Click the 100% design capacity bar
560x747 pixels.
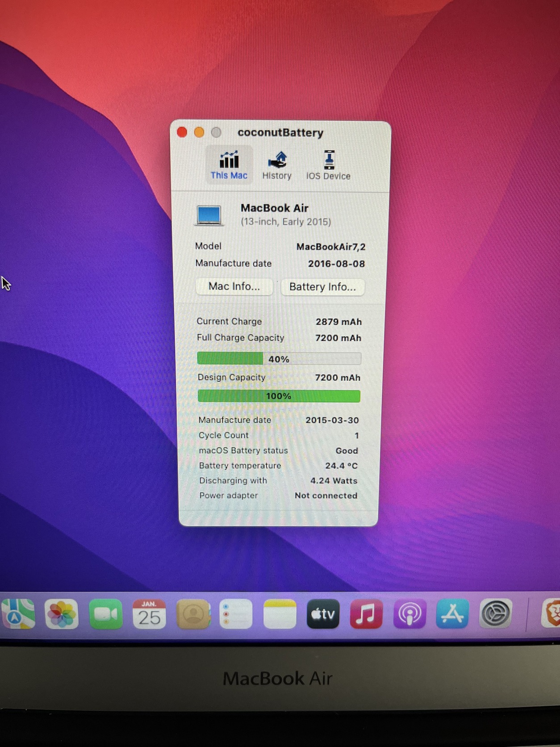coord(279,396)
